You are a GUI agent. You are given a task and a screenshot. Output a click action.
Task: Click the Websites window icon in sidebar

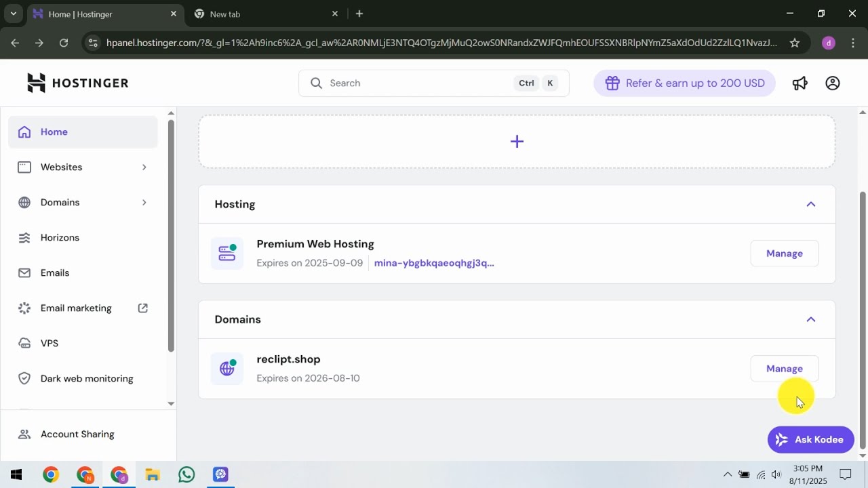point(24,167)
